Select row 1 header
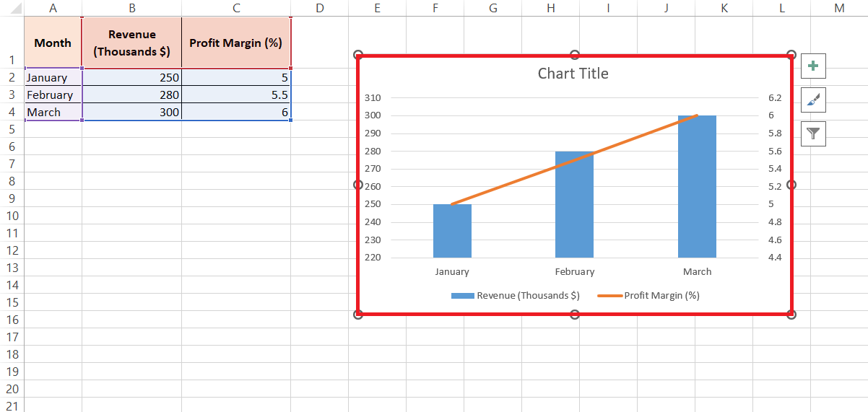The image size is (868, 412). pos(12,43)
